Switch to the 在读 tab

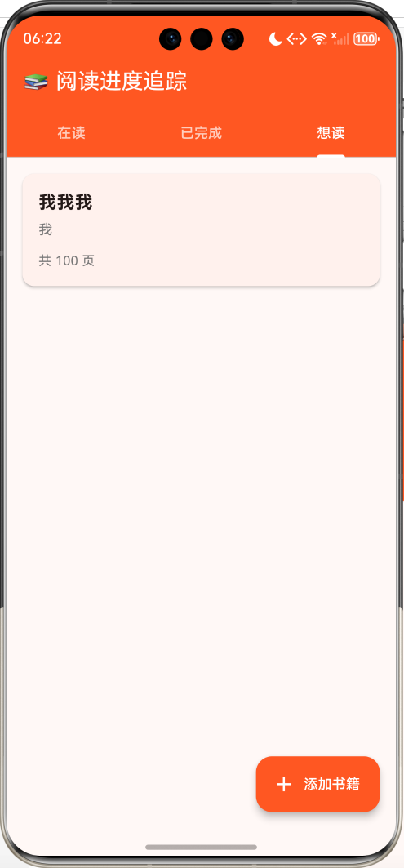coord(71,133)
